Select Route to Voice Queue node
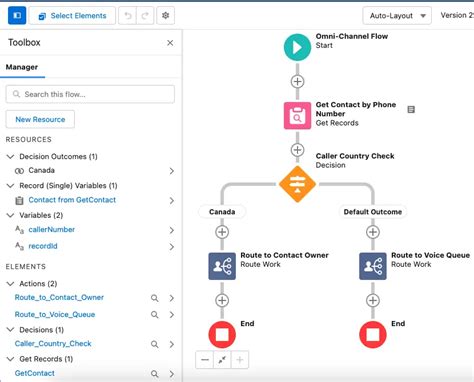 click(x=373, y=266)
